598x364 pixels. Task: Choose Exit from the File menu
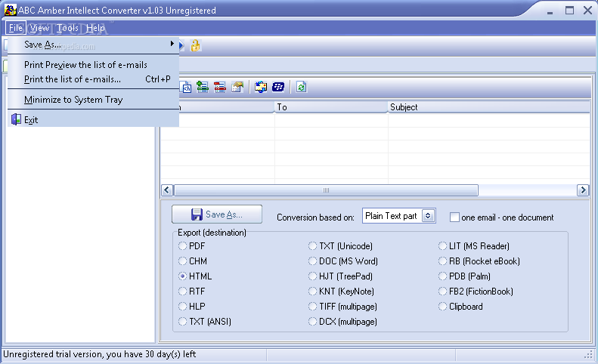click(93, 119)
